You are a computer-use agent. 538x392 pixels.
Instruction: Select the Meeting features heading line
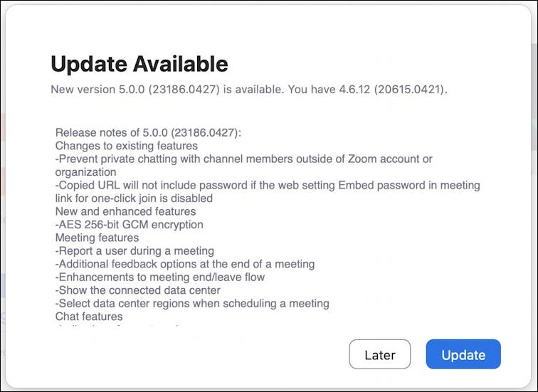[x=97, y=238]
